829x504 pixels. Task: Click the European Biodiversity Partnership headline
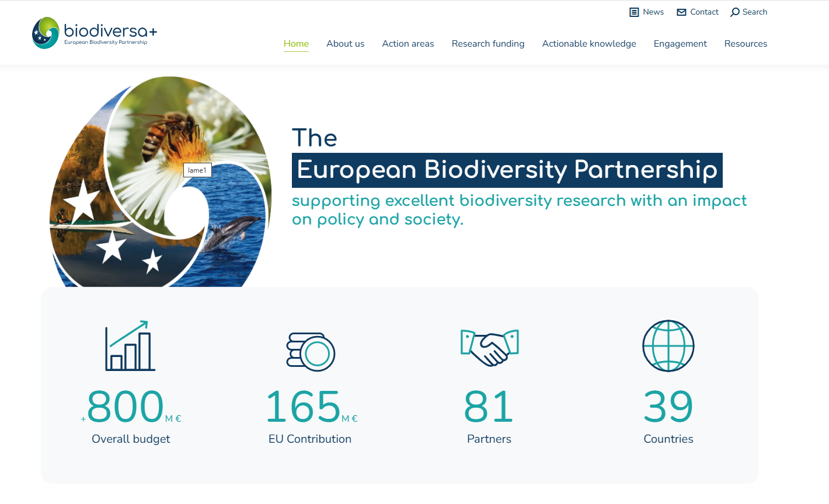point(507,170)
